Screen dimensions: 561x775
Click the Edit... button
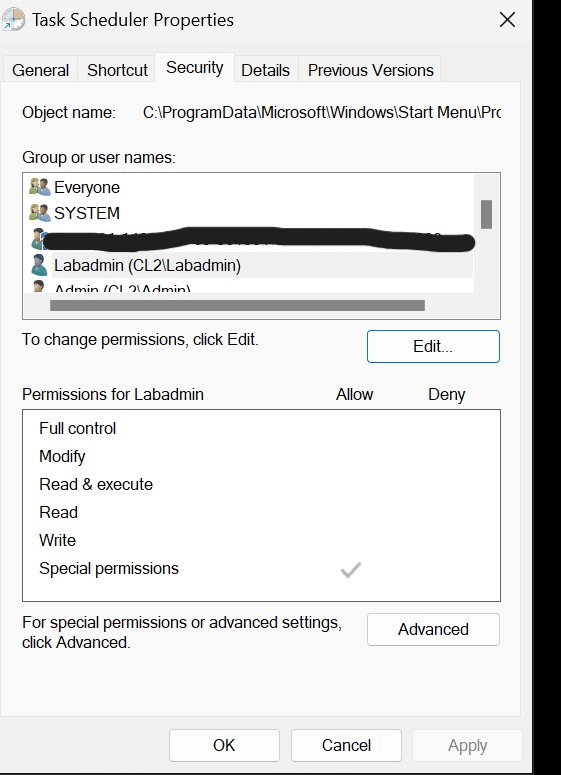point(433,346)
